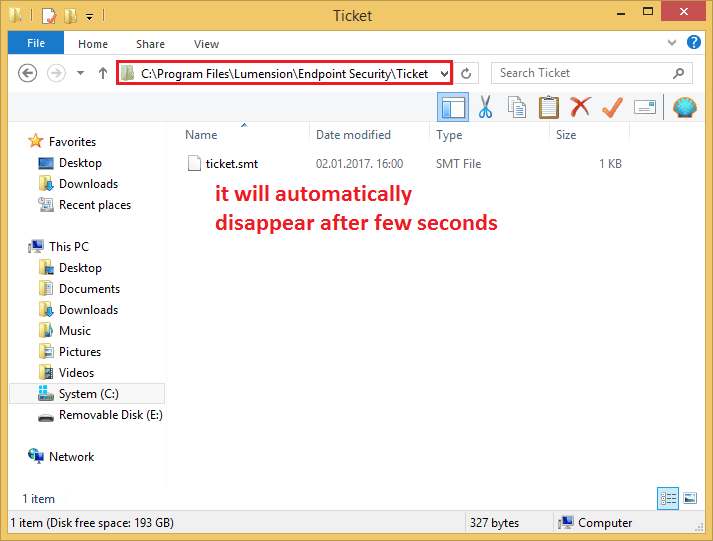Viewport: 713px width, 541px height.
Task: Click the Cut scissors toolbar icon
Action: (x=485, y=107)
